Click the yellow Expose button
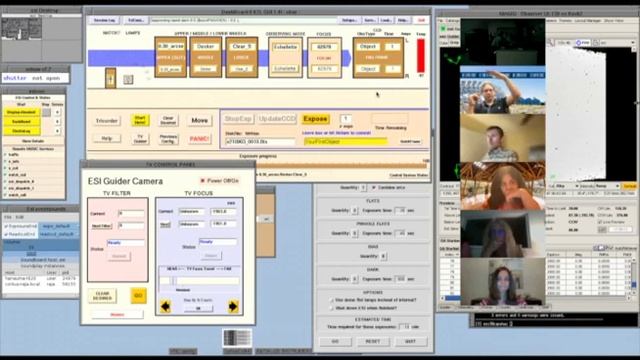The height and width of the screenshot is (360, 640). tap(315, 119)
